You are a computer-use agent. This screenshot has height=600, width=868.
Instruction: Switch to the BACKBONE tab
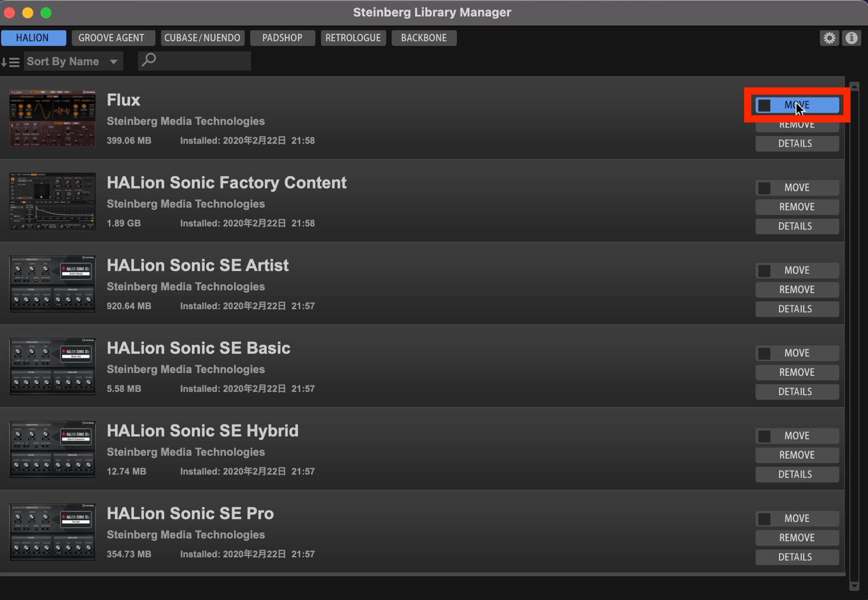tap(424, 38)
